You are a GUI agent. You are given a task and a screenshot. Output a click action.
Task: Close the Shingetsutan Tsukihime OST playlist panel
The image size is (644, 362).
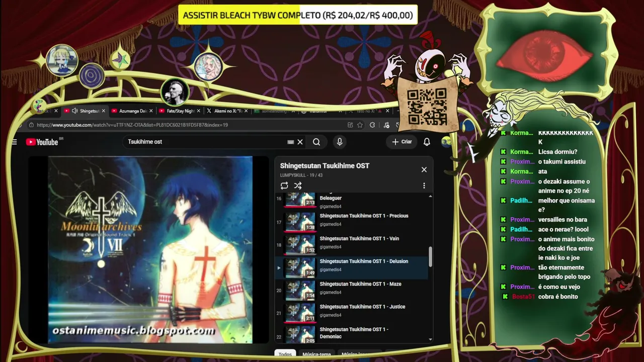424,169
